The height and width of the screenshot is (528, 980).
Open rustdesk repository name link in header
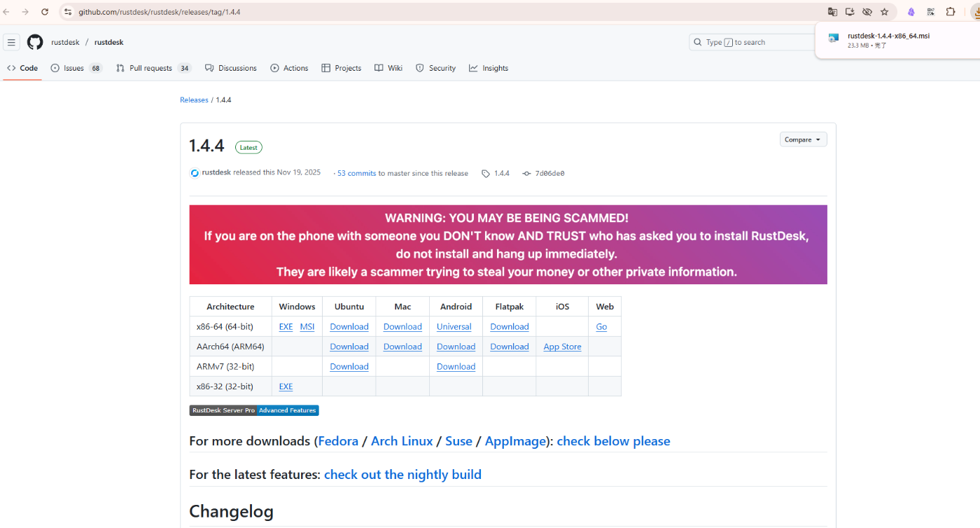(x=108, y=43)
